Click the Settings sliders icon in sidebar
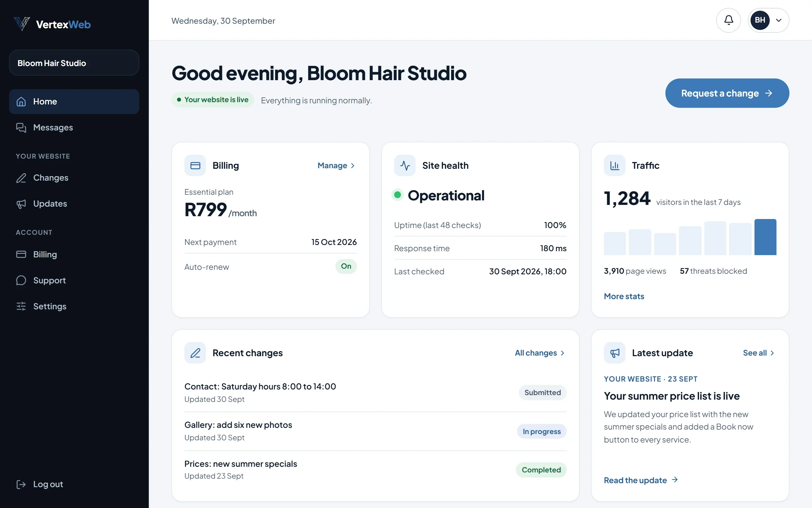This screenshot has width=812, height=508. click(21, 306)
